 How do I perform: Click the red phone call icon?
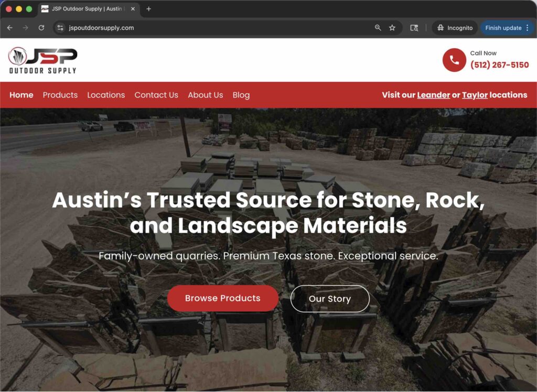(454, 60)
